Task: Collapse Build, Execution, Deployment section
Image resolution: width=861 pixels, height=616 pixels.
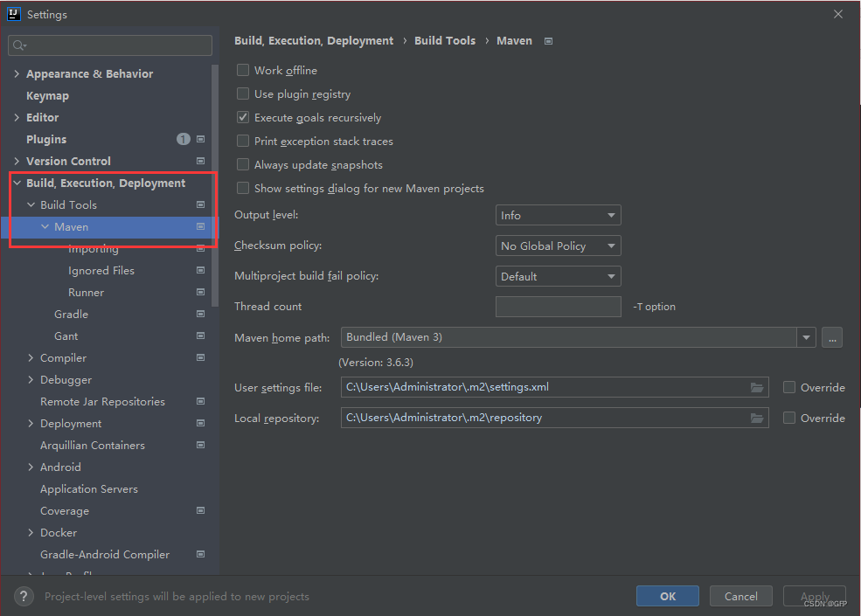Action: point(17,183)
